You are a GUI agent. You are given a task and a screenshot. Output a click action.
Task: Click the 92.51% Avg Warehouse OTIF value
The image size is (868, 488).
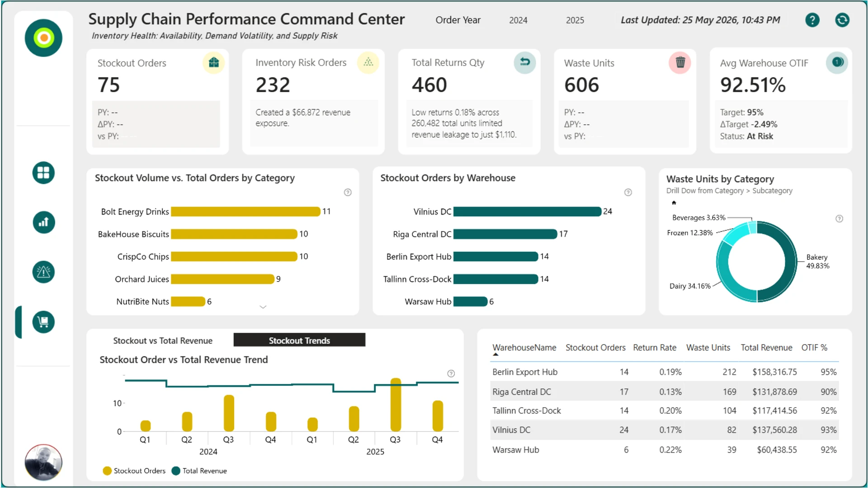click(x=753, y=85)
